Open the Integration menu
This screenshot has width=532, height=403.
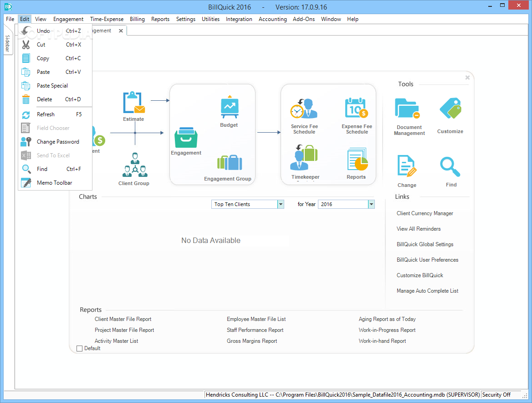[x=239, y=19]
